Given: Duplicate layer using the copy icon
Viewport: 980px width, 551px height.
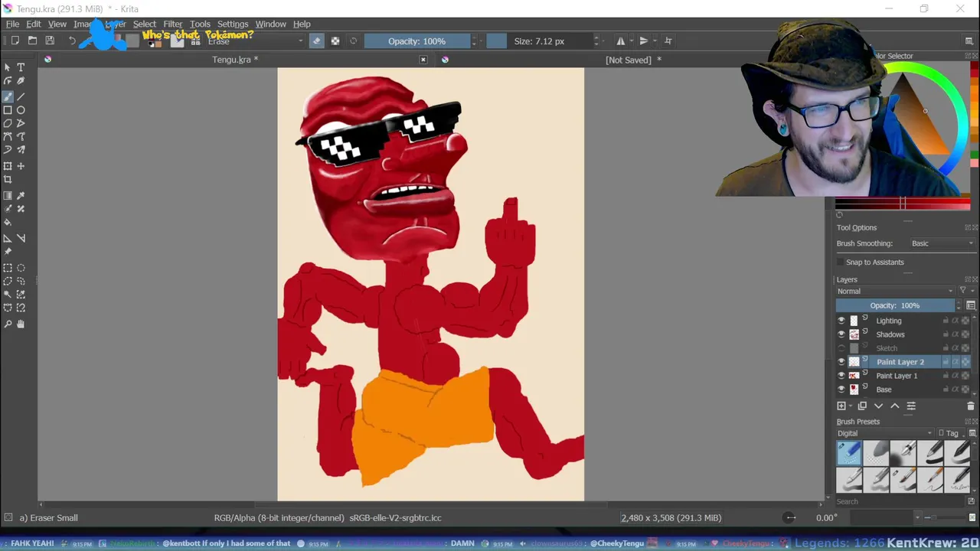Looking at the screenshot, I should (x=862, y=406).
